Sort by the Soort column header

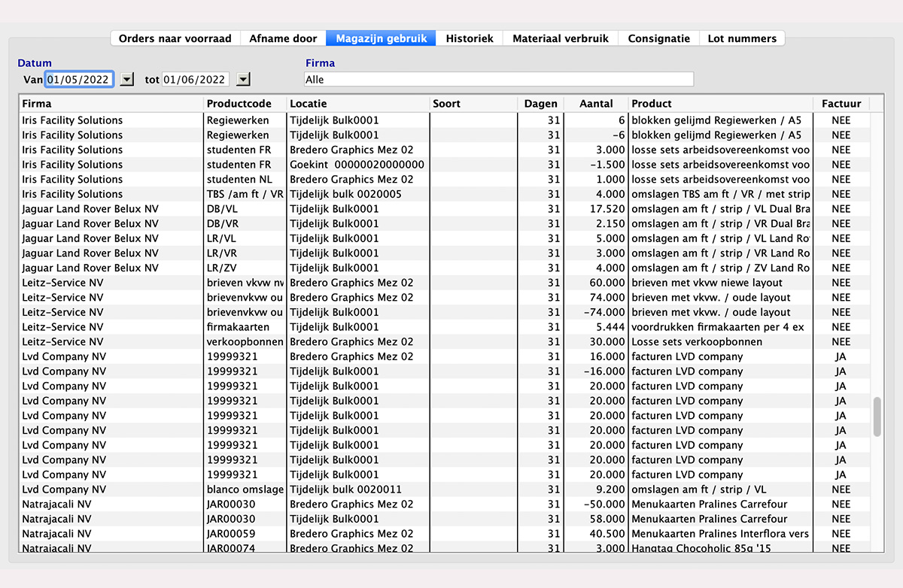[x=473, y=104]
